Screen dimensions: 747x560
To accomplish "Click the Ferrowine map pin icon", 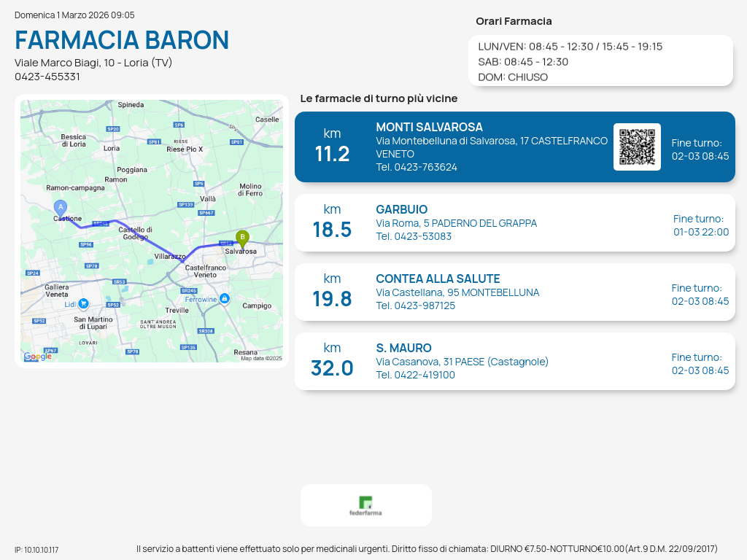I will point(225,298).
